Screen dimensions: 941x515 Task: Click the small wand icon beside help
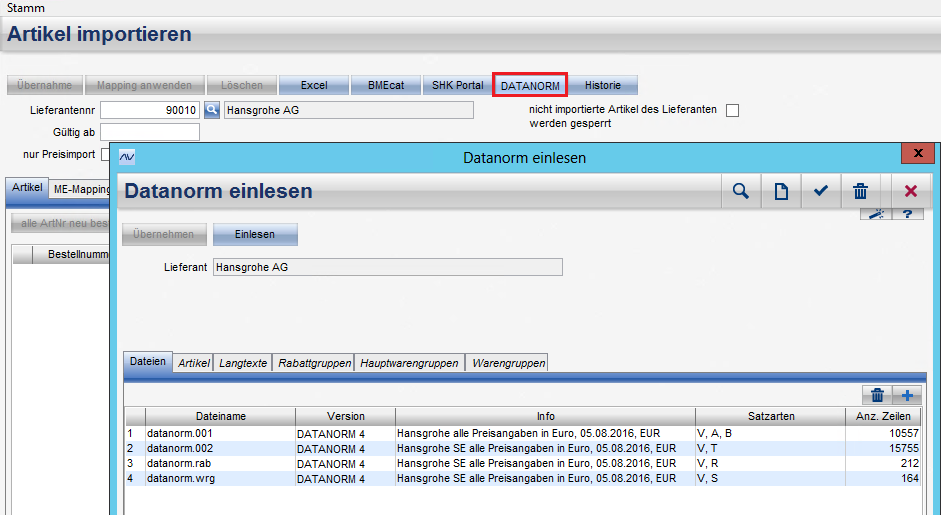(876, 214)
